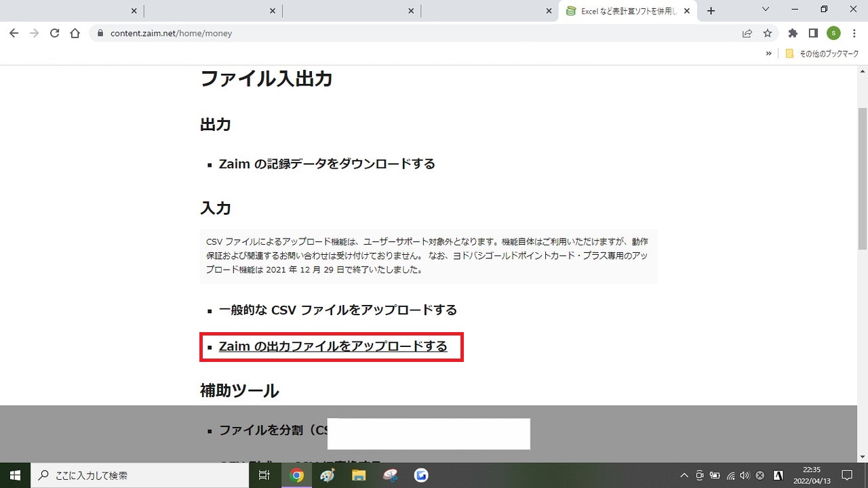Image resolution: width=868 pixels, height=488 pixels.
Task: Open the network Wi-Fi tray icon
Action: click(x=730, y=475)
